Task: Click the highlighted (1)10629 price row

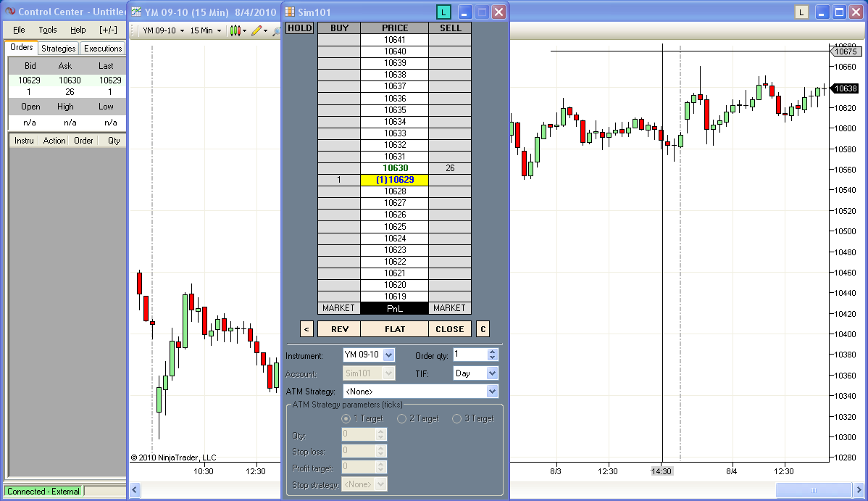Action: (395, 180)
